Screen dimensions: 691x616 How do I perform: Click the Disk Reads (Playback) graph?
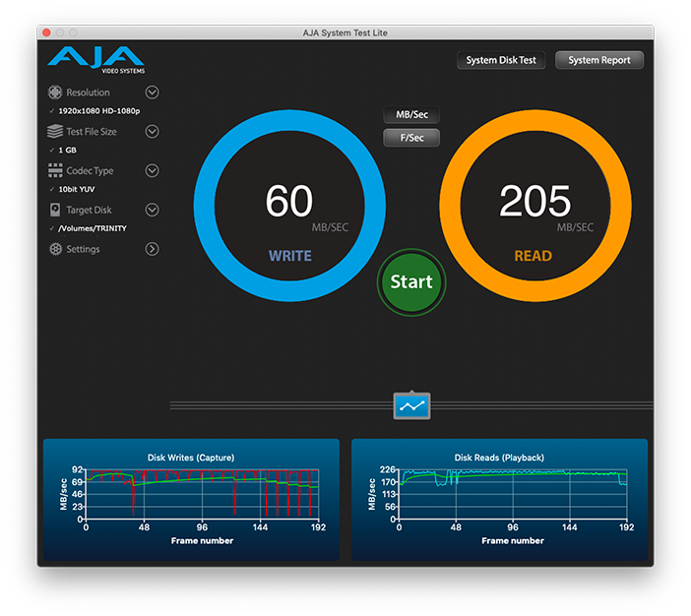(499, 499)
